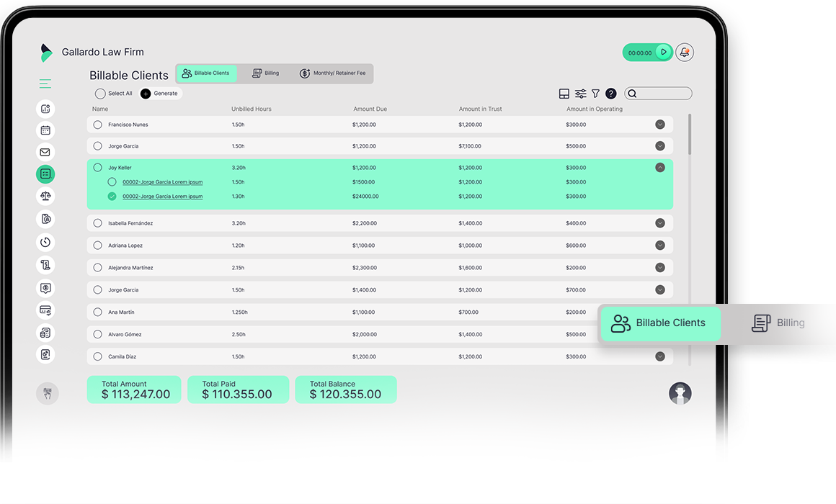Select the credit card payments icon in sidebar
Viewport: 836px width, 504px height.
pos(45,310)
